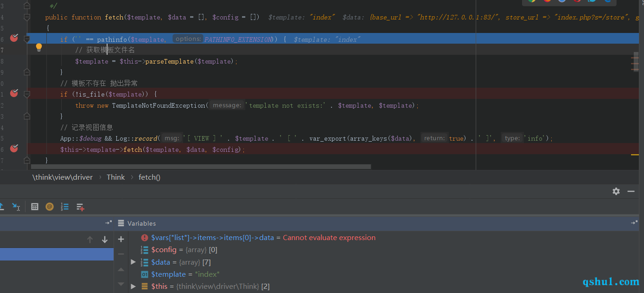Click breadcrumb \think\view\driver

[x=63, y=177]
